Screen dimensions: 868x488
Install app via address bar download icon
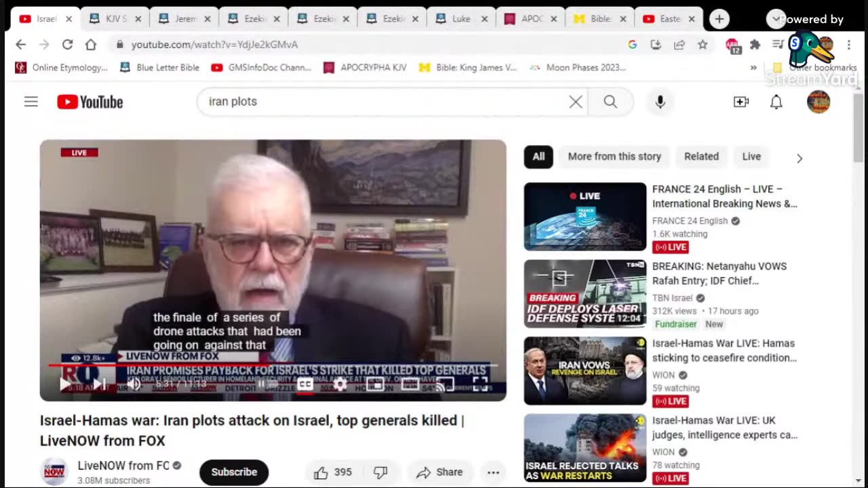tap(656, 45)
